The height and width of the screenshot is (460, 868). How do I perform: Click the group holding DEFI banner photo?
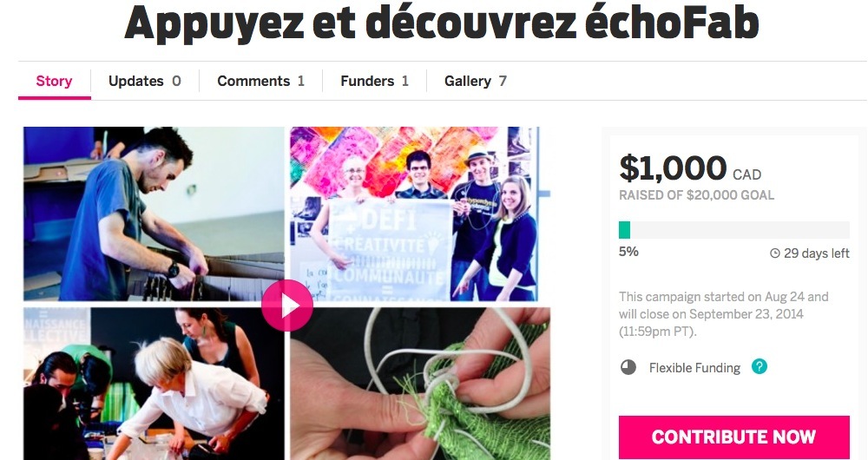tap(415, 214)
